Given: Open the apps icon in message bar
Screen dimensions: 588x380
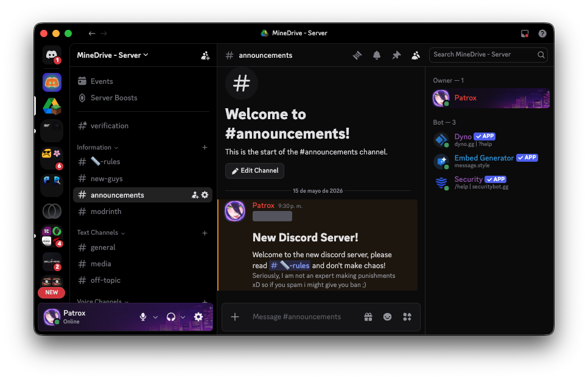Looking at the screenshot, I should click(x=407, y=317).
